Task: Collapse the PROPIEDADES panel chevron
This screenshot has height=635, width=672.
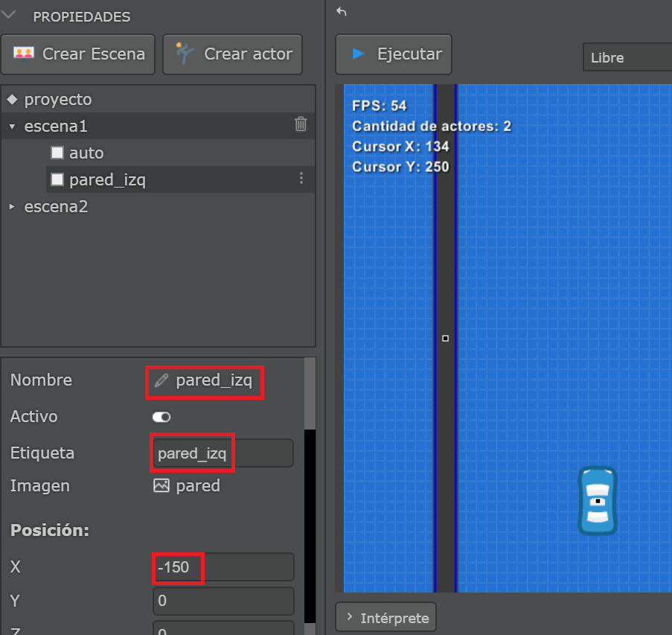Action: pyautogui.click(x=9, y=16)
